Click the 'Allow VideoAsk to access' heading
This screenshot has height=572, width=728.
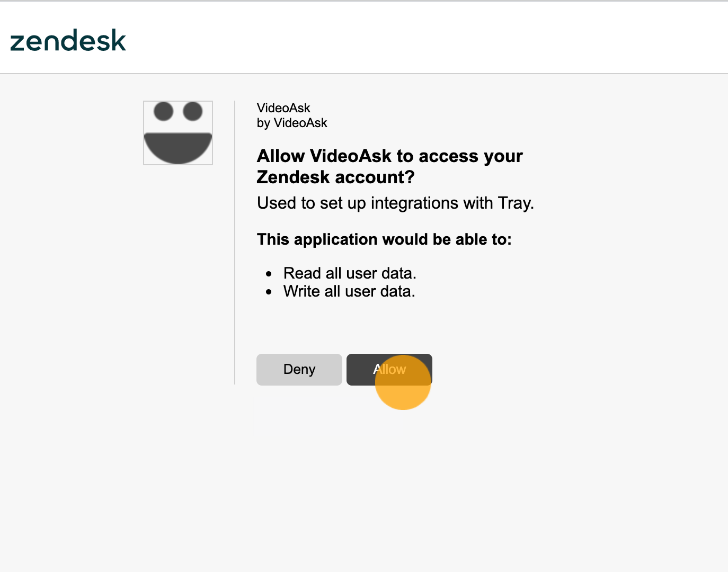click(x=389, y=156)
